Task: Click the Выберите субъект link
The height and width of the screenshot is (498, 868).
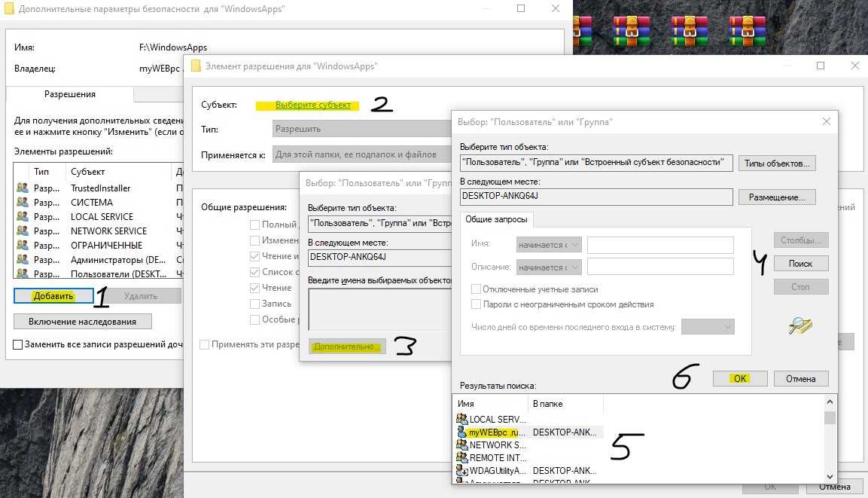Action: 312,105
